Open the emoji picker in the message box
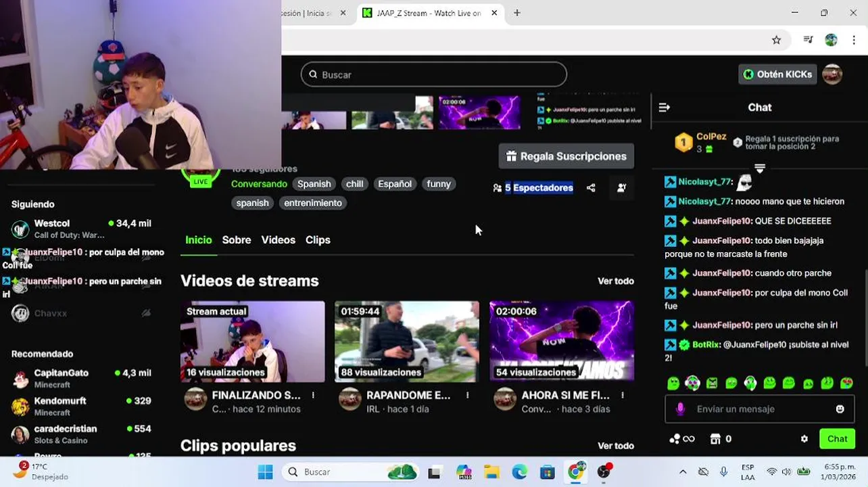This screenshot has width=868, height=487. (840, 409)
